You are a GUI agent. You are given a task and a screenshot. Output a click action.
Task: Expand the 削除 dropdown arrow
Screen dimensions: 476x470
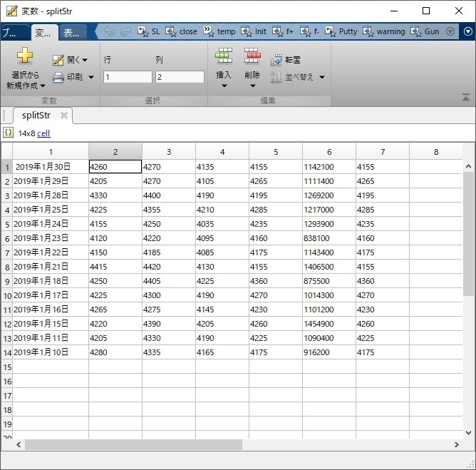[x=252, y=86]
